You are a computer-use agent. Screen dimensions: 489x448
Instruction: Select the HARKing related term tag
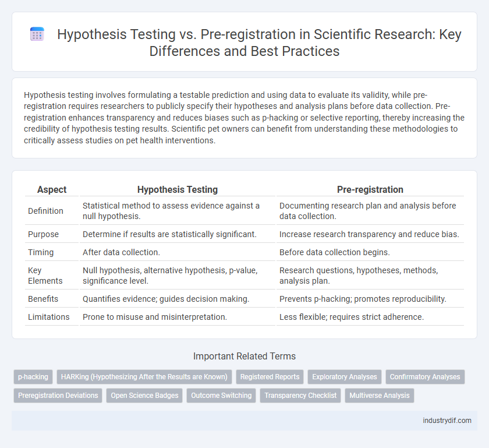(x=144, y=377)
